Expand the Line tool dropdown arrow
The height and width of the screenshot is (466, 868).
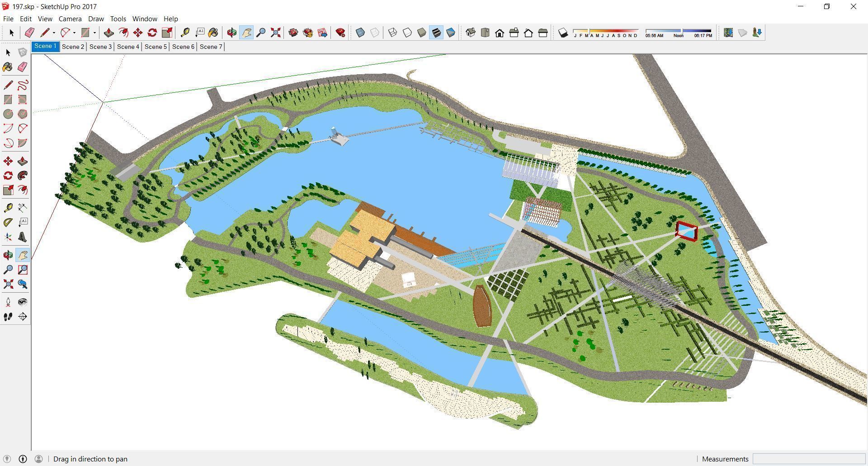(x=54, y=33)
